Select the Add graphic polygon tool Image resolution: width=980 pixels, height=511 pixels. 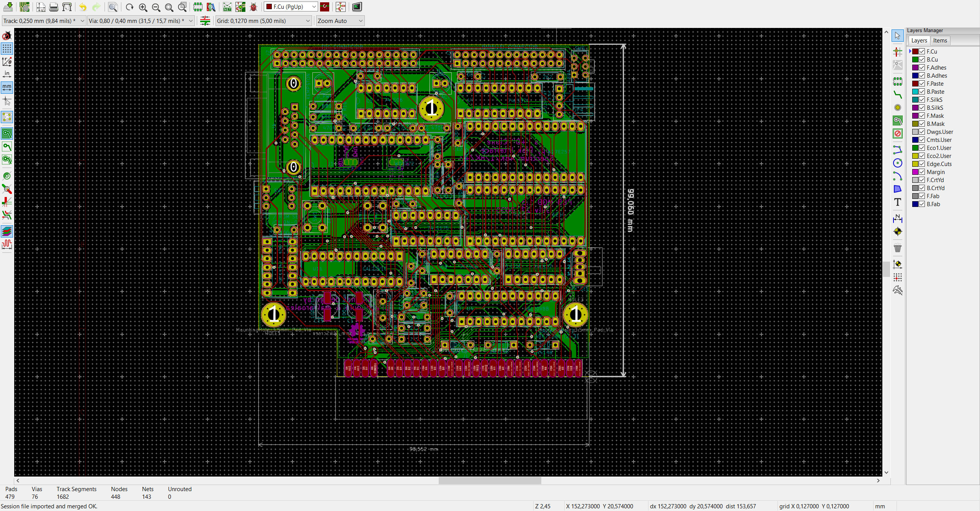pyautogui.click(x=897, y=189)
